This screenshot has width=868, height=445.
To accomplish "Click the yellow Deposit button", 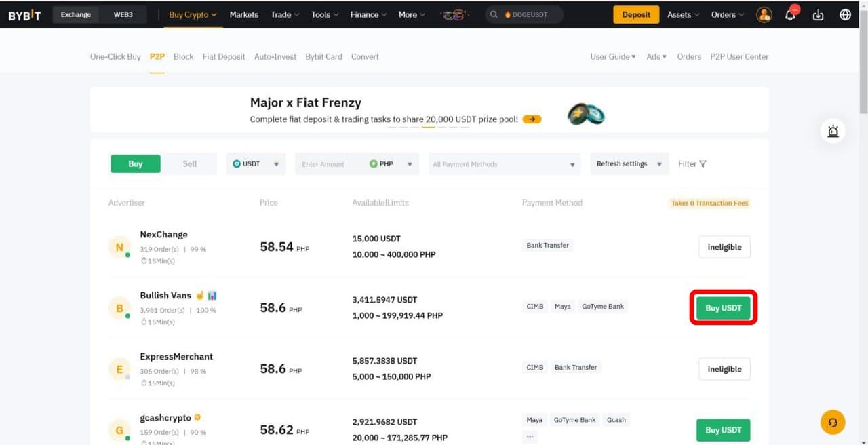I will point(635,15).
